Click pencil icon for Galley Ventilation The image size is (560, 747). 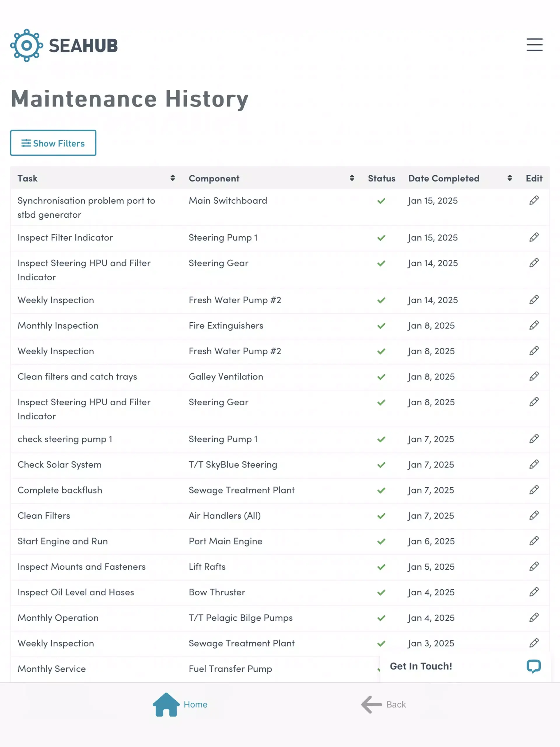click(x=534, y=376)
